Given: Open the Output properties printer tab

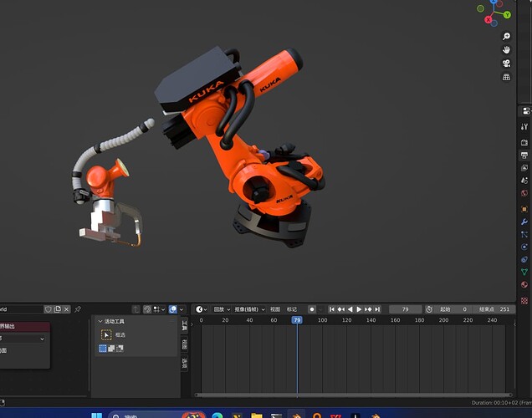Looking at the screenshot, I should pyautogui.click(x=524, y=155).
